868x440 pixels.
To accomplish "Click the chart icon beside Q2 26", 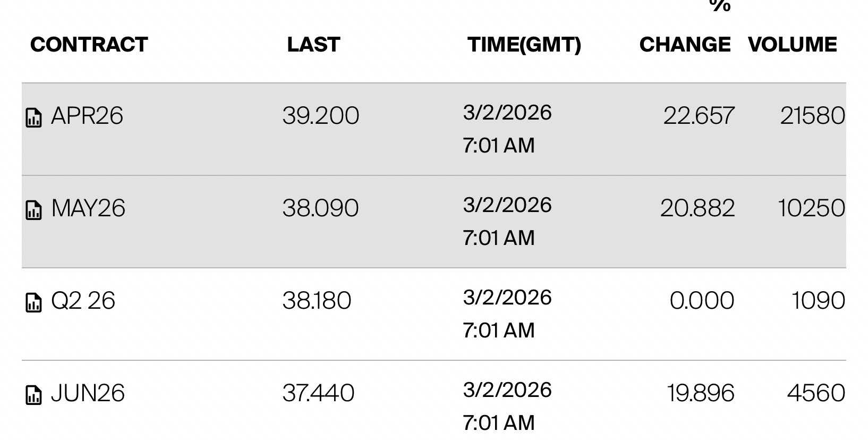I will [33, 302].
